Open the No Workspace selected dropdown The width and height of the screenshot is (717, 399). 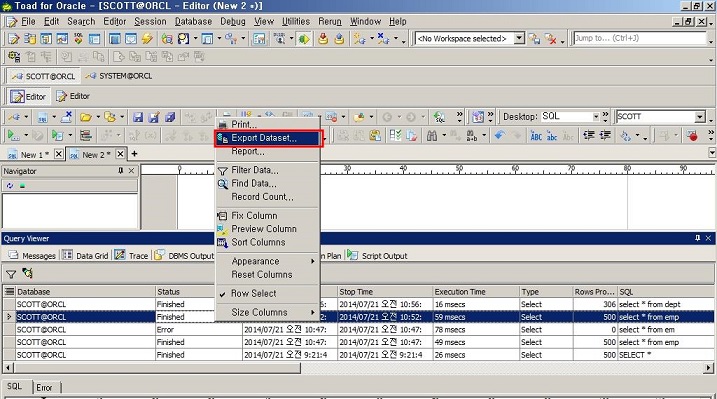(519, 38)
